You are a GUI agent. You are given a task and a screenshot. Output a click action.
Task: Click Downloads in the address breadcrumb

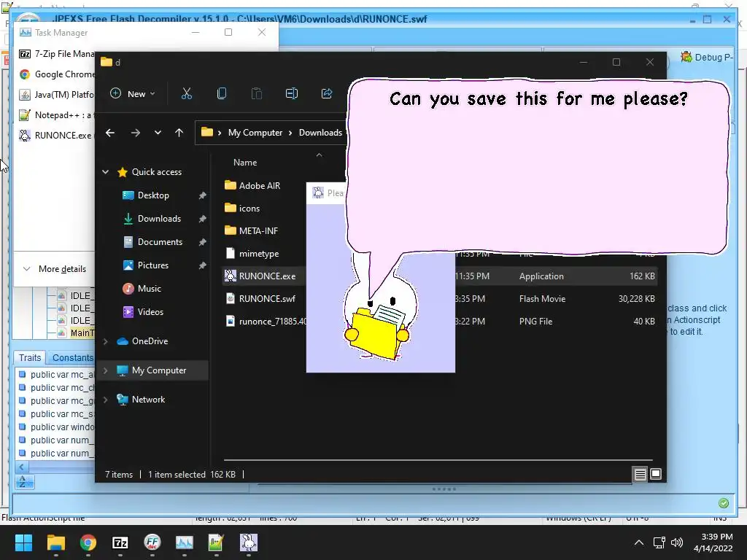(321, 133)
